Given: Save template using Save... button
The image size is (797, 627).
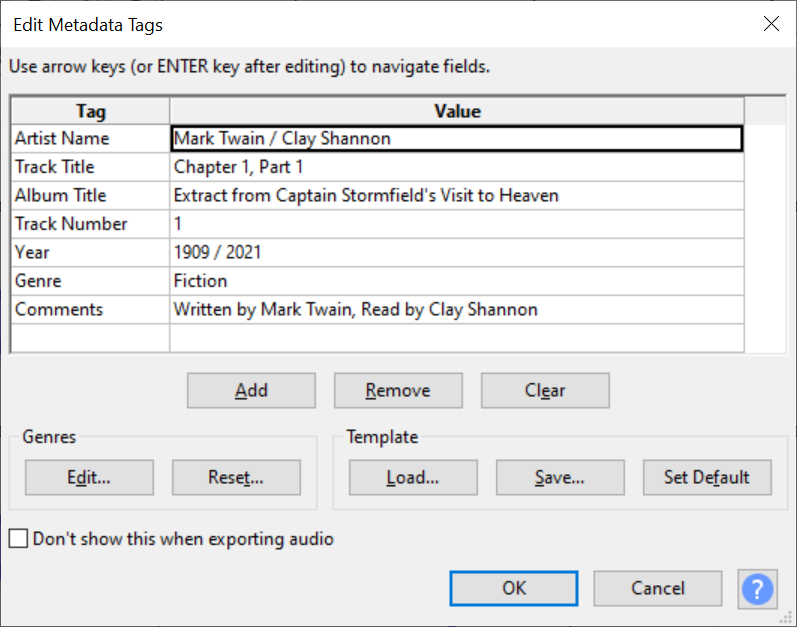Looking at the screenshot, I should tap(560, 477).
